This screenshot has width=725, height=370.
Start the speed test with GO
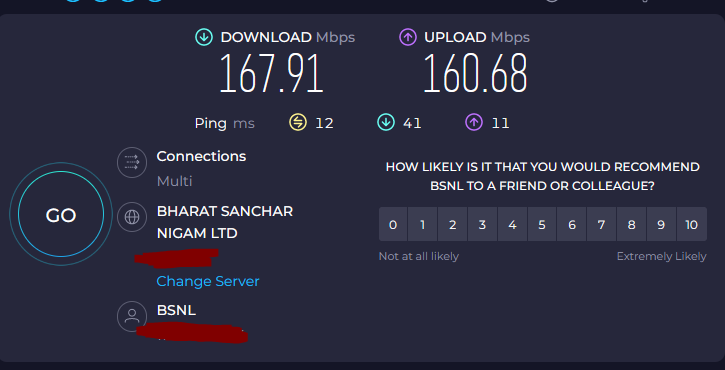tap(61, 214)
